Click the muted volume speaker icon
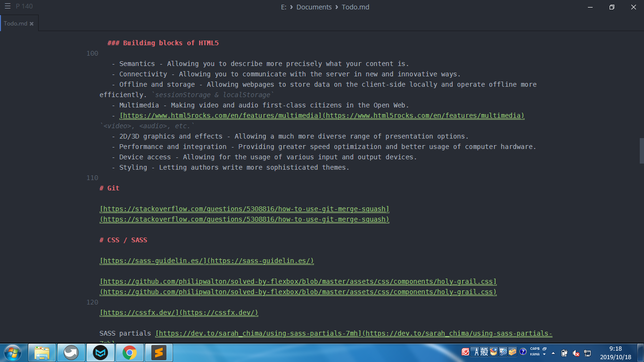The image size is (644, 362). 576,353
